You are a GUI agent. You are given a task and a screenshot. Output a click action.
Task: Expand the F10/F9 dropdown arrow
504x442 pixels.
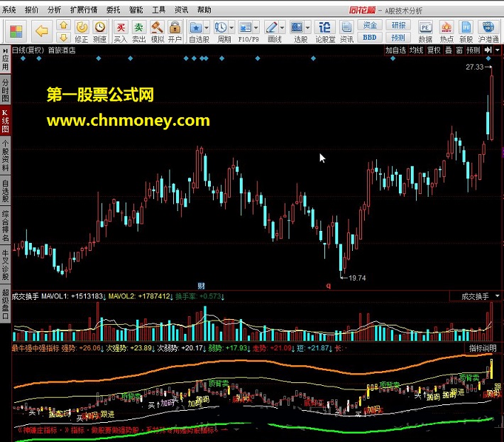tap(256, 28)
